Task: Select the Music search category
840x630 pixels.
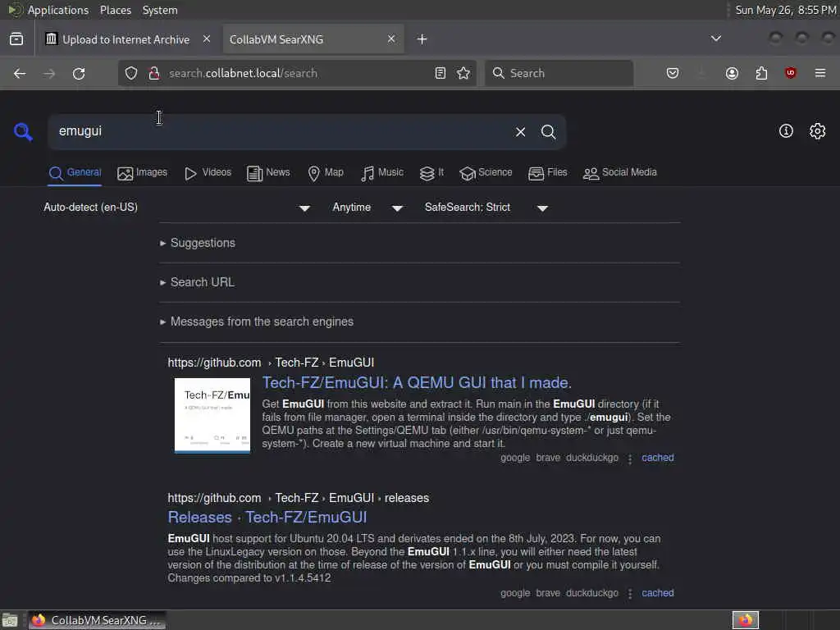Action: (382, 172)
